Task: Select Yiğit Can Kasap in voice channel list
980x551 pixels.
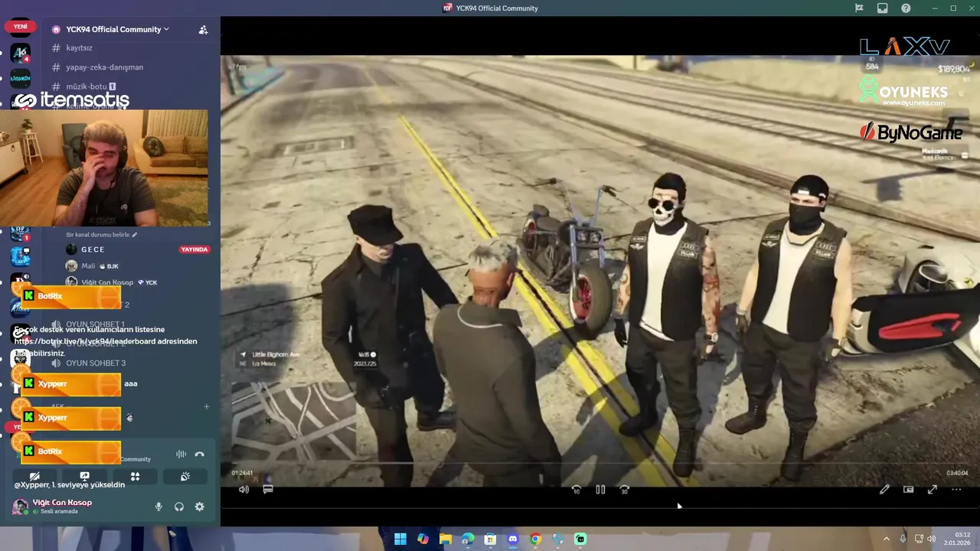Action: (107, 282)
